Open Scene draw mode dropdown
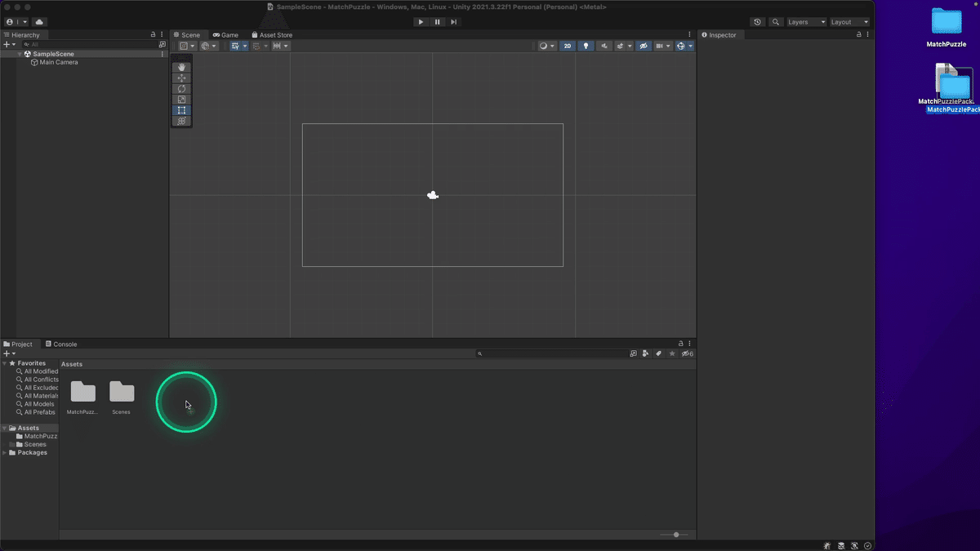This screenshot has width=980, height=551. [546, 46]
